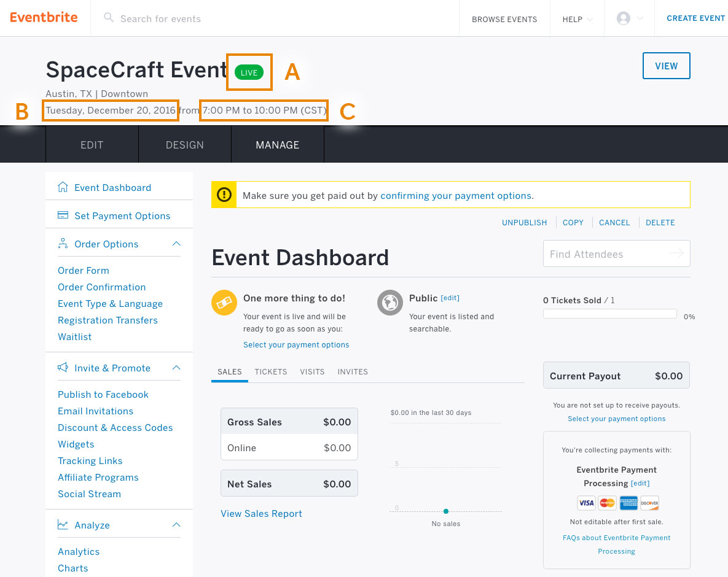This screenshot has height=577, width=728.
Task: Unpublish the event
Action: click(524, 222)
